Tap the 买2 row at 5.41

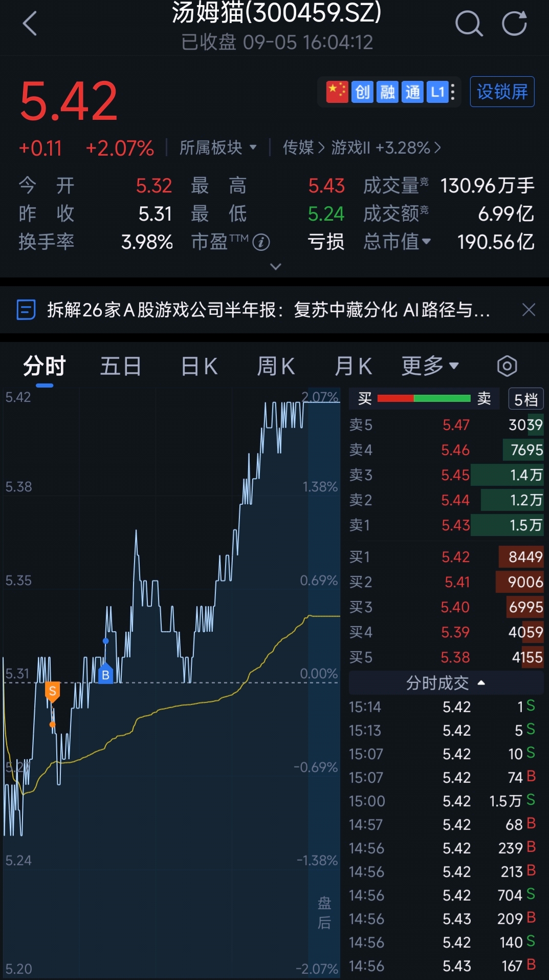[x=446, y=582]
